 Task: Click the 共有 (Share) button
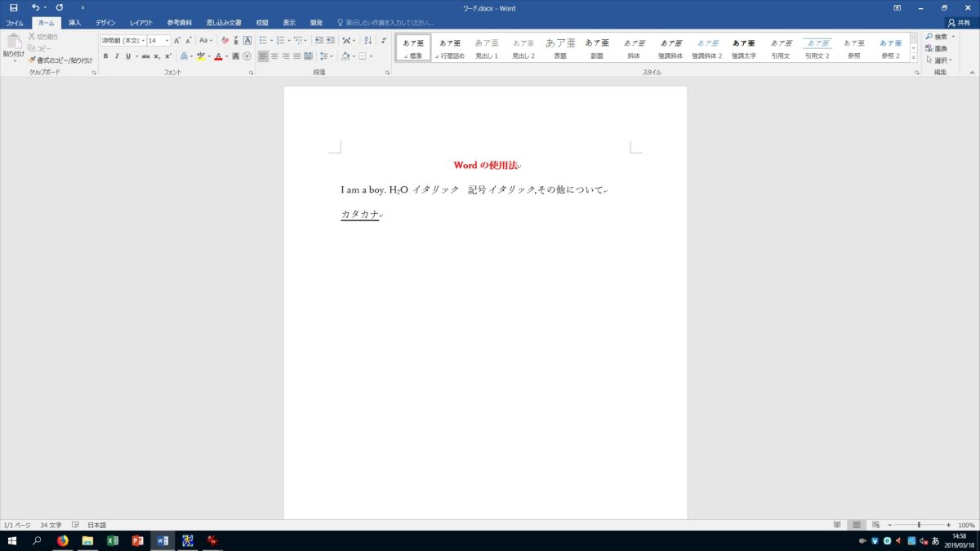coord(959,23)
